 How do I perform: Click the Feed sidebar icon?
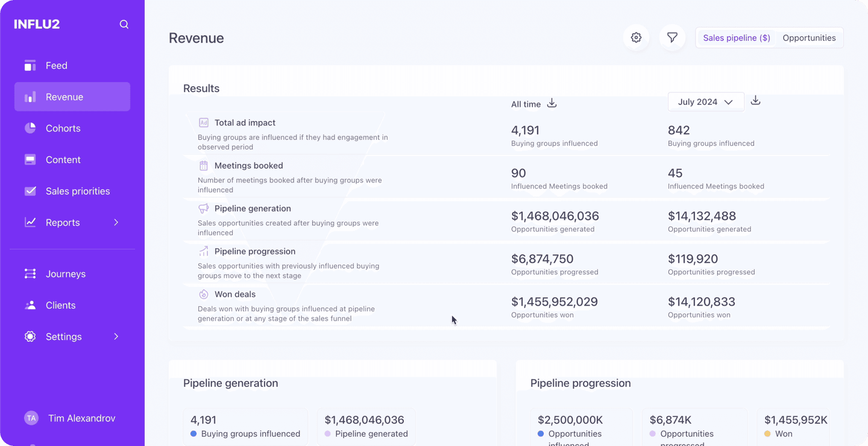point(30,66)
